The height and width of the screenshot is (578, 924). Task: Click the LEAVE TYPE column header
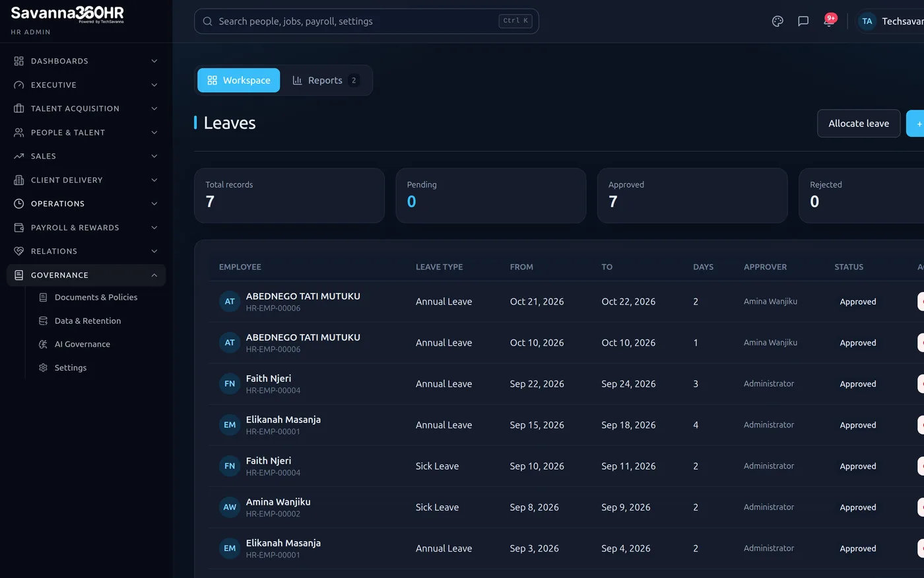coord(439,267)
